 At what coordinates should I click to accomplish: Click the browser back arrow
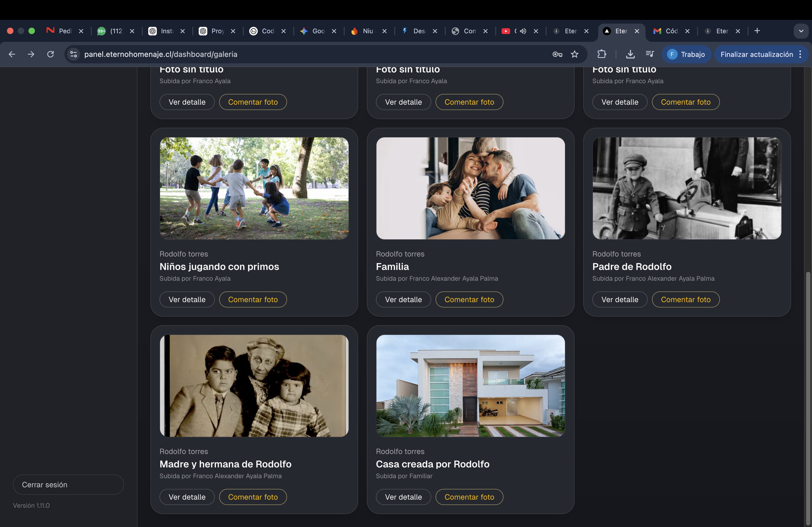(x=12, y=54)
